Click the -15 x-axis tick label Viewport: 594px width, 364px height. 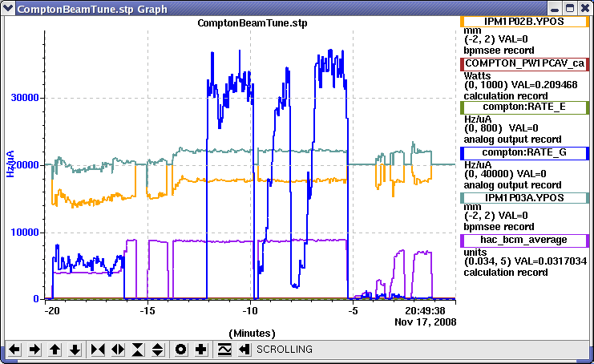point(147,311)
